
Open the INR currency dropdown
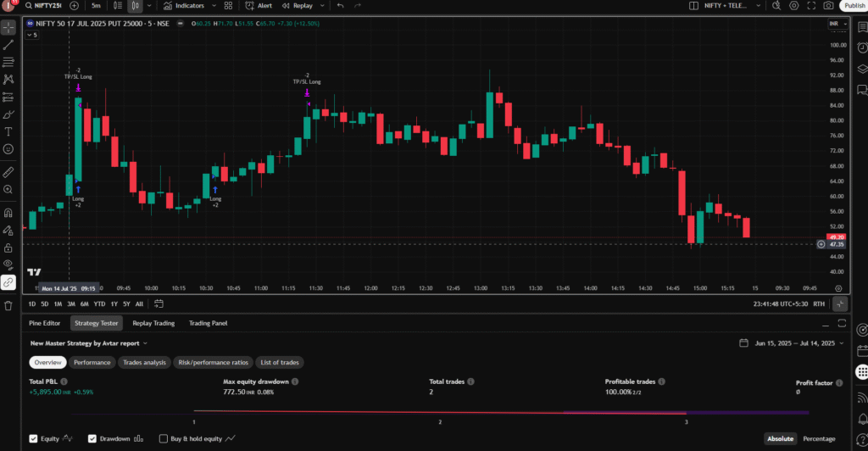tap(837, 24)
